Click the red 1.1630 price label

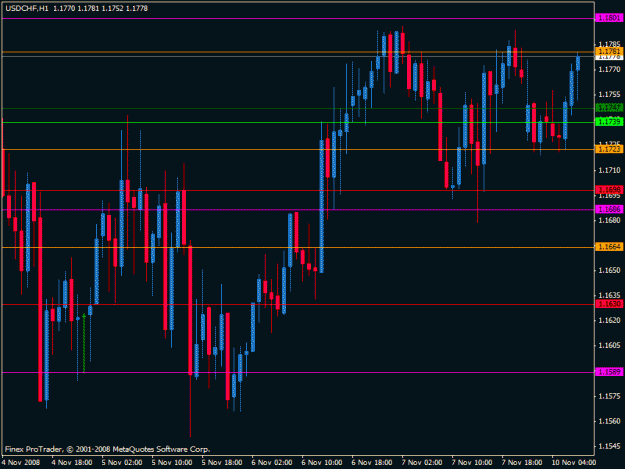[x=609, y=304]
